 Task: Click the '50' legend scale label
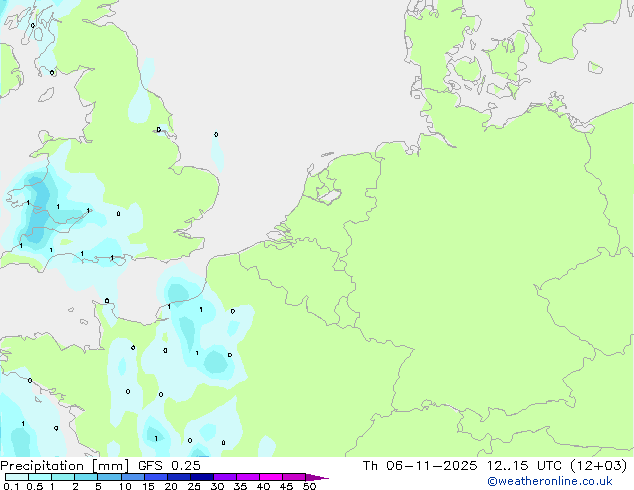(309, 486)
